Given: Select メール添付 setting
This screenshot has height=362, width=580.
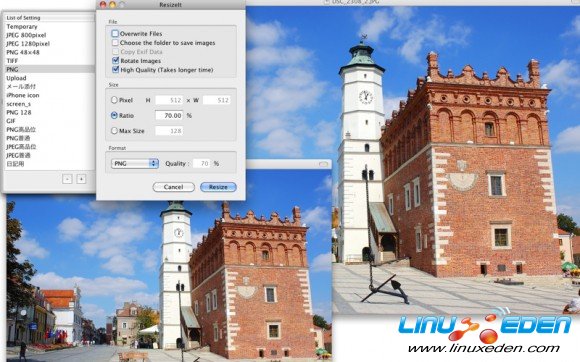Looking at the screenshot, I should [50, 87].
